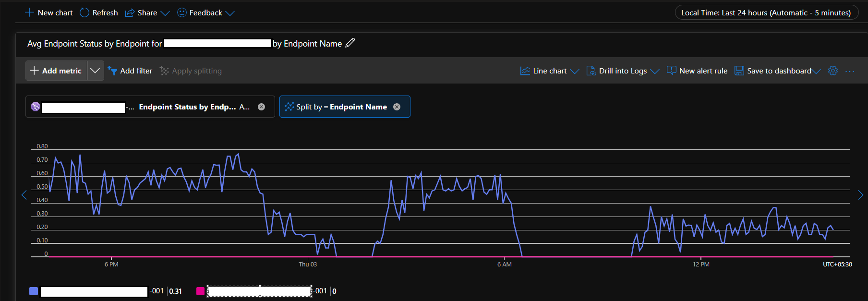Shift time range back with left arrow
This screenshot has width=868, height=301.
click(x=24, y=194)
